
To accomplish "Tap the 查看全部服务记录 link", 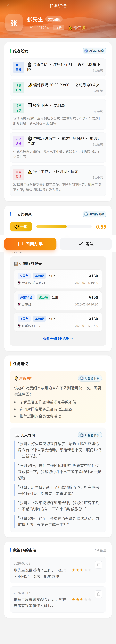I will tap(58, 339).
